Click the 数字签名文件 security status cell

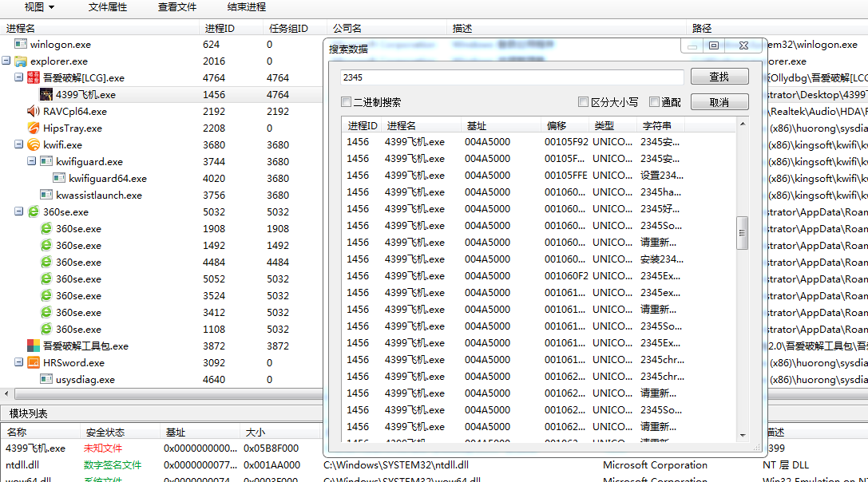click(113, 465)
